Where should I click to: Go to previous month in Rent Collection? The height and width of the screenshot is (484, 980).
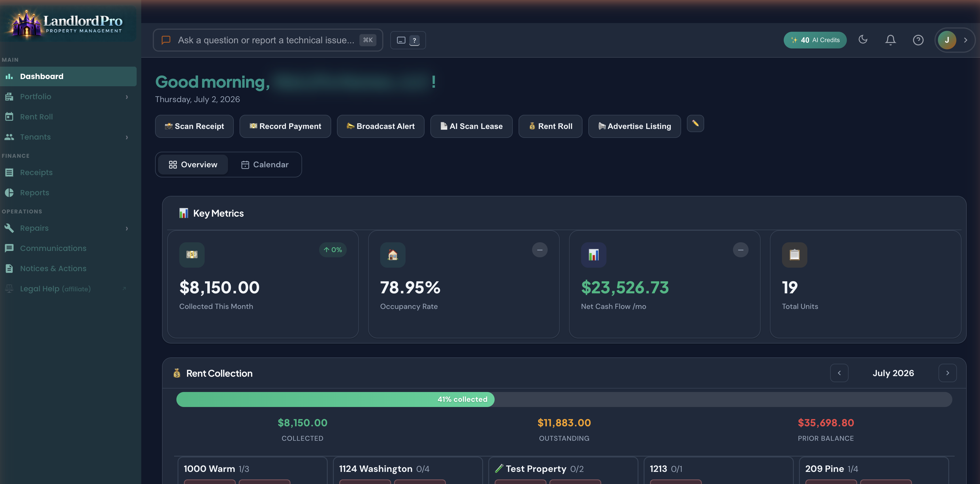(x=839, y=373)
